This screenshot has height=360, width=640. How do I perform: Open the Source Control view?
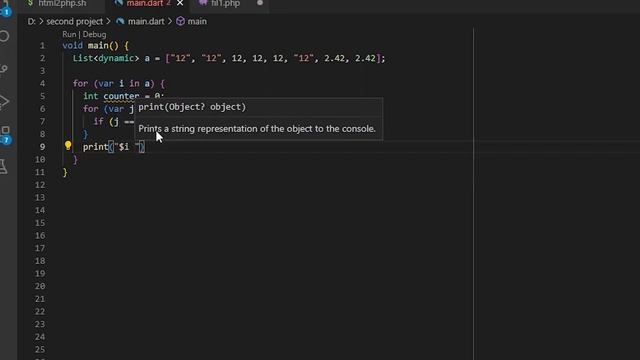[4, 68]
